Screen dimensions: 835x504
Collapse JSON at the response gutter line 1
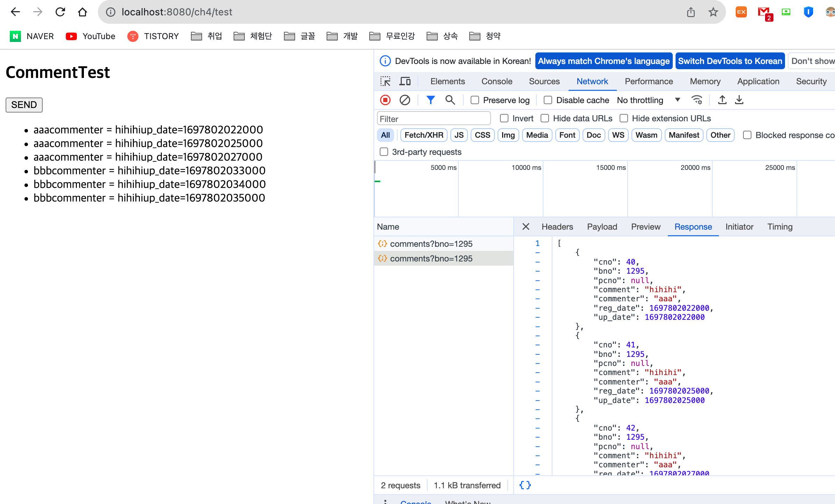coord(537,244)
